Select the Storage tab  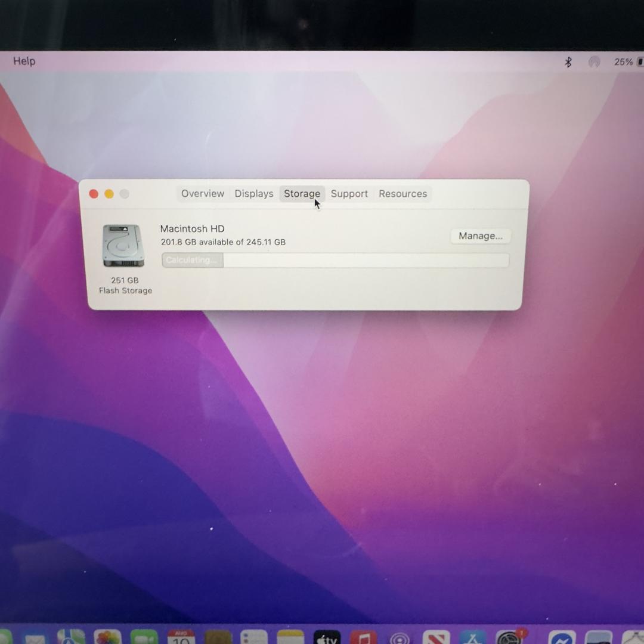(302, 193)
